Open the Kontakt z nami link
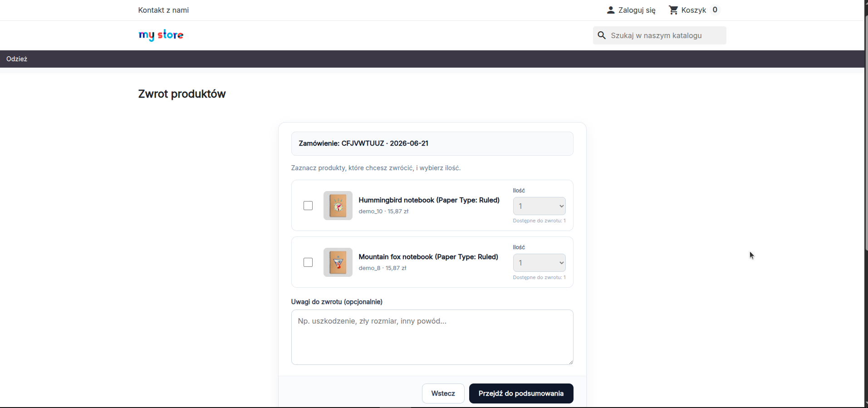 pos(163,10)
